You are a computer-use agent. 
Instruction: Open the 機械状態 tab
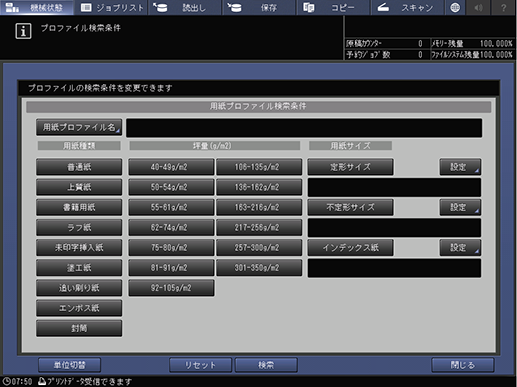pyautogui.click(x=37, y=7)
